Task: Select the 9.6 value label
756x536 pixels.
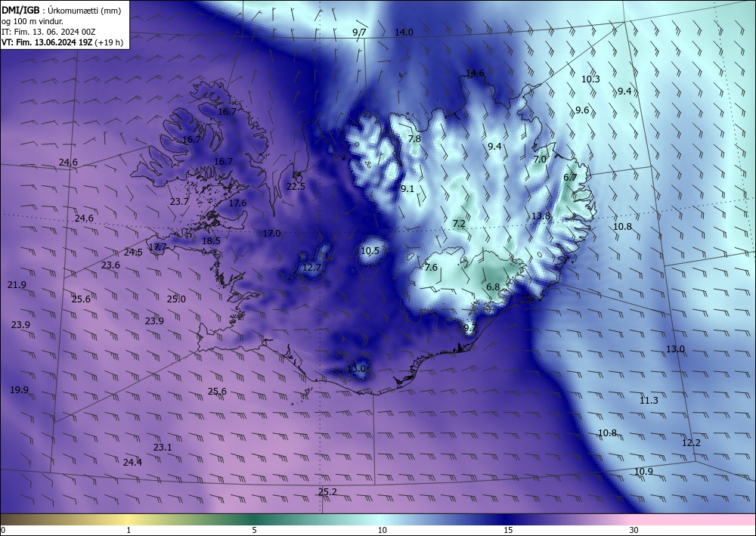Action: pos(582,110)
